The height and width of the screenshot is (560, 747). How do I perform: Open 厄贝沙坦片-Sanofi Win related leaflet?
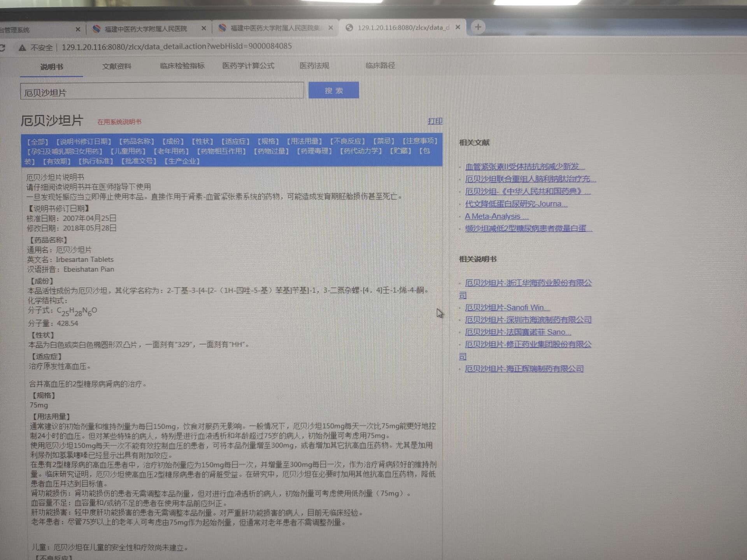tap(507, 308)
